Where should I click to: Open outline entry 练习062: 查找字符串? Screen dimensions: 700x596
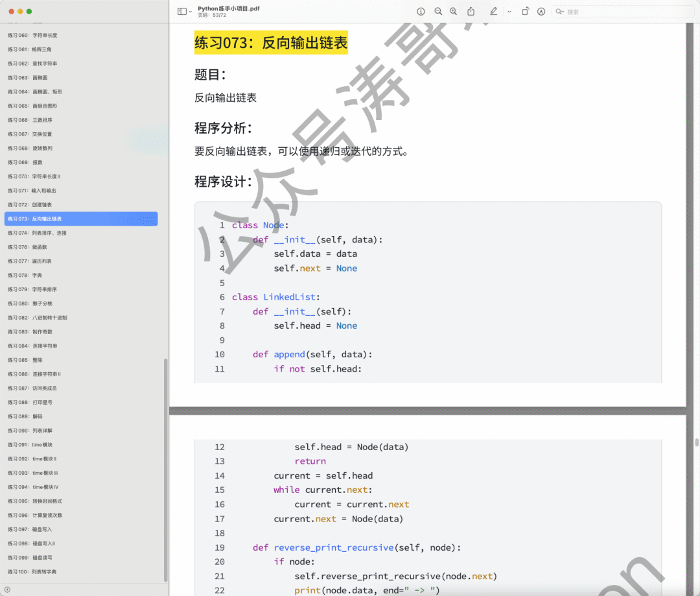32,64
